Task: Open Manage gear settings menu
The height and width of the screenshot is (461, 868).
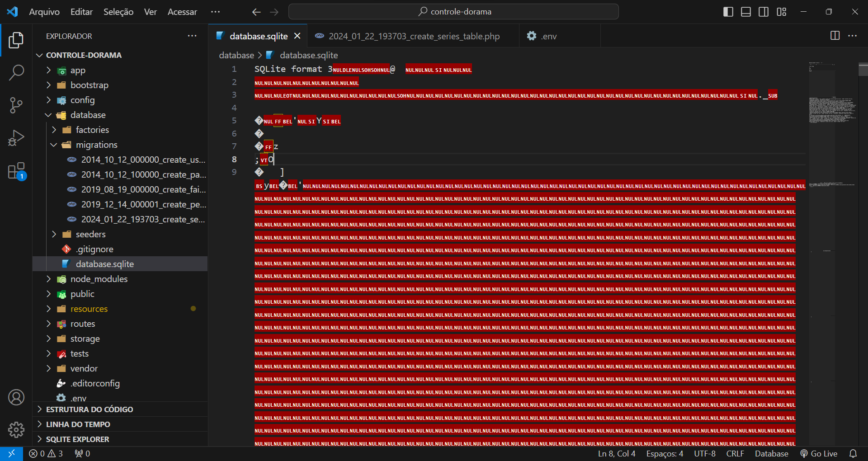Action: point(16,430)
